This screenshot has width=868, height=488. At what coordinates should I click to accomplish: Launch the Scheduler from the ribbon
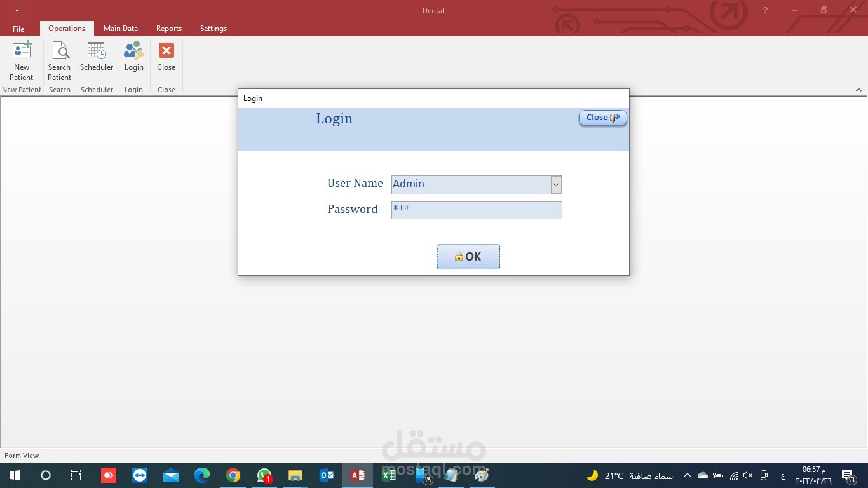coord(97,57)
